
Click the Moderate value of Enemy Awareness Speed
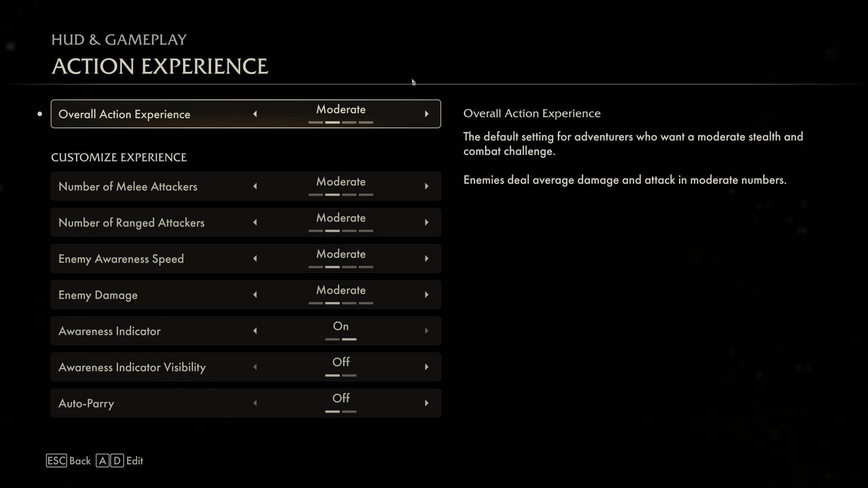pyautogui.click(x=340, y=254)
